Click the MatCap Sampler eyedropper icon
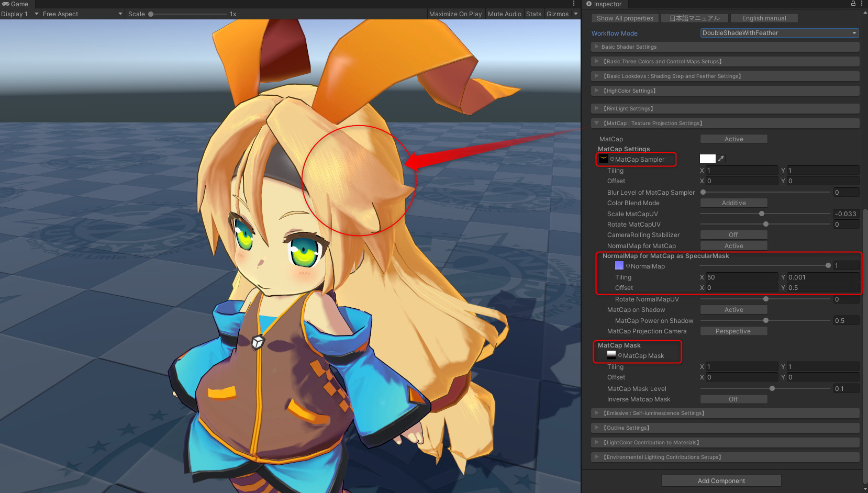This screenshot has width=868, height=493. click(721, 159)
